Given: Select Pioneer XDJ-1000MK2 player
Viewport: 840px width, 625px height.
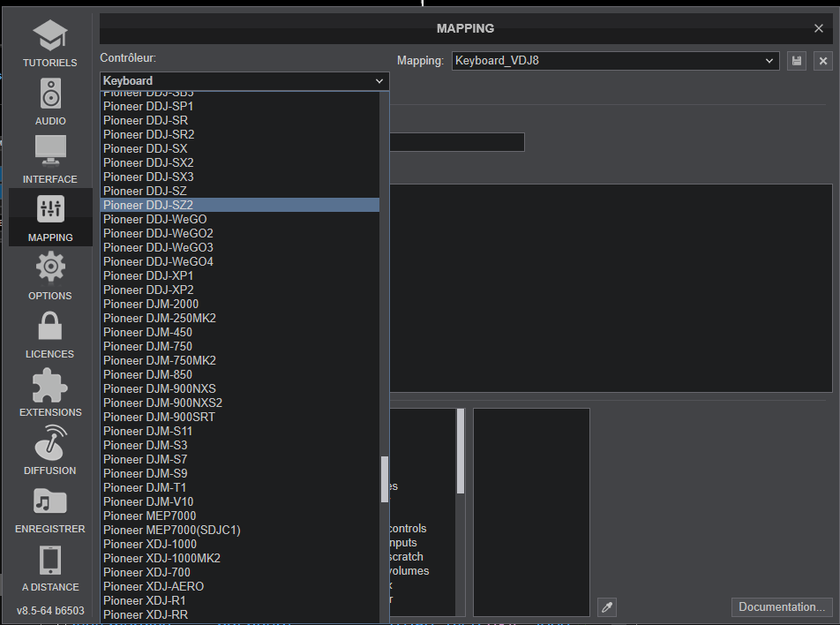Looking at the screenshot, I should [239, 557].
